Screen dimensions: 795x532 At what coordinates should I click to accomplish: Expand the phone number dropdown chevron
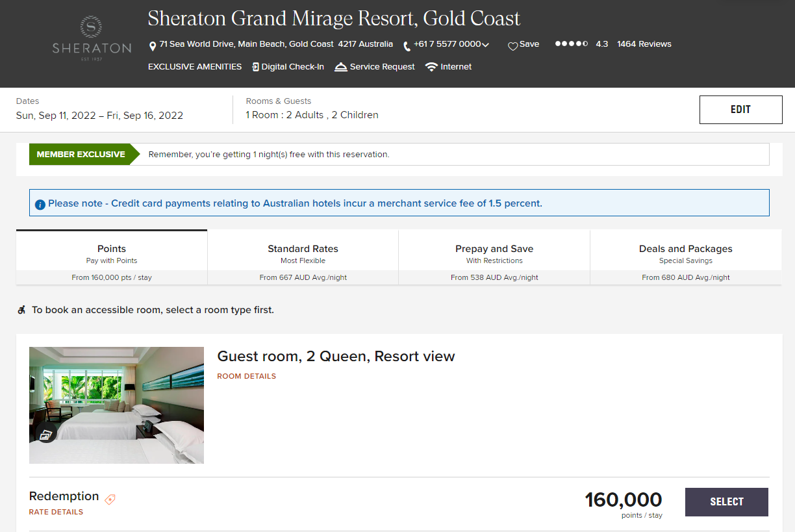click(486, 45)
